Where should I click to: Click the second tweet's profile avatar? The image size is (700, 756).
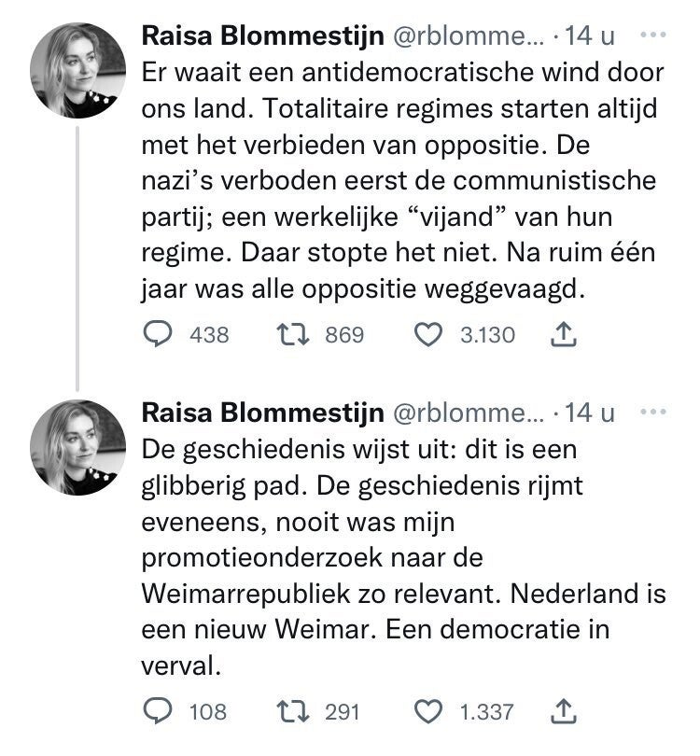(x=78, y=447)
